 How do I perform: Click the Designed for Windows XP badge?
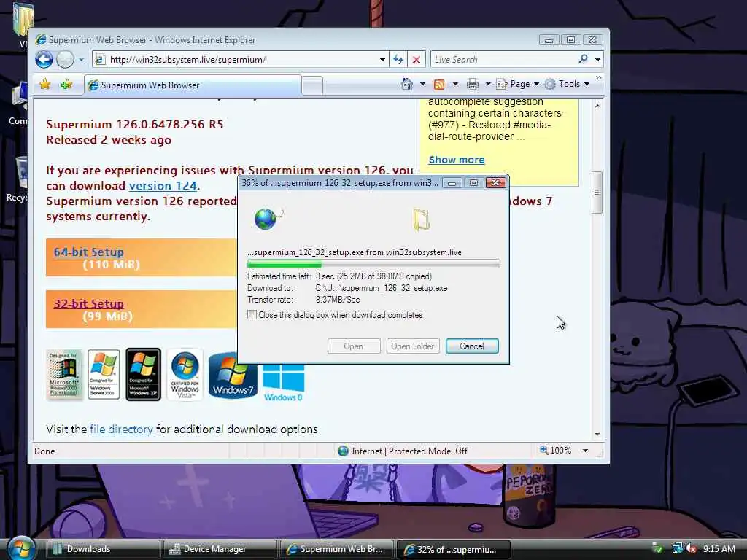pos(144,374)
